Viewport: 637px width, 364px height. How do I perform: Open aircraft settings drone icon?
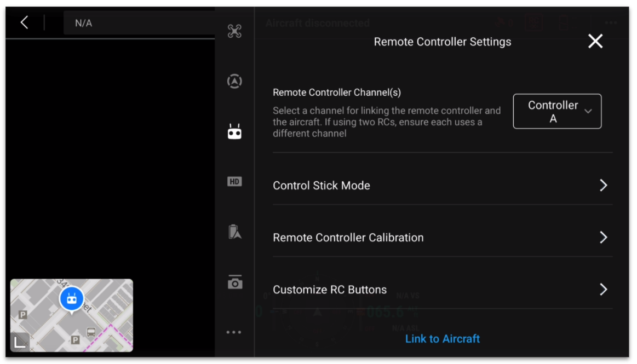click(234, 31)
